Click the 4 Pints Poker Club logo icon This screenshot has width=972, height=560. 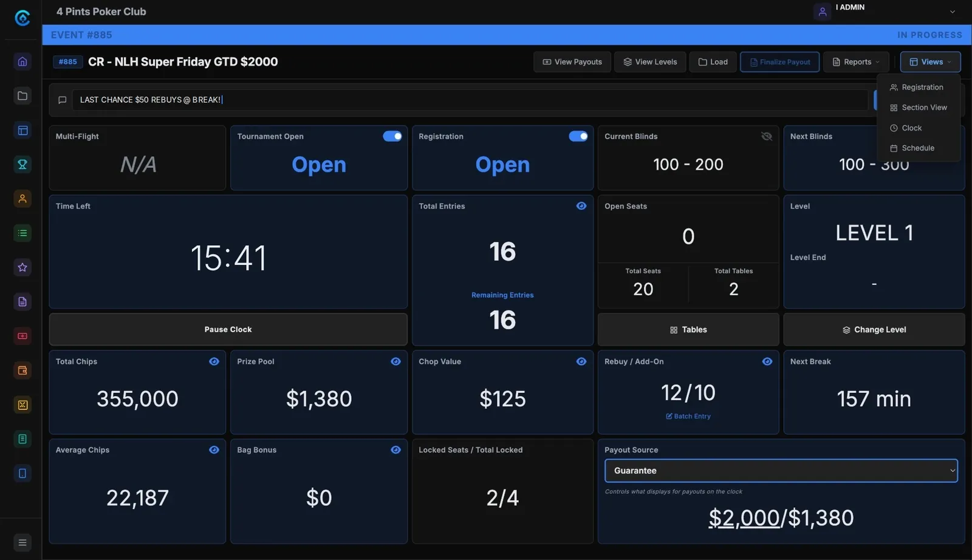(22, 18)
